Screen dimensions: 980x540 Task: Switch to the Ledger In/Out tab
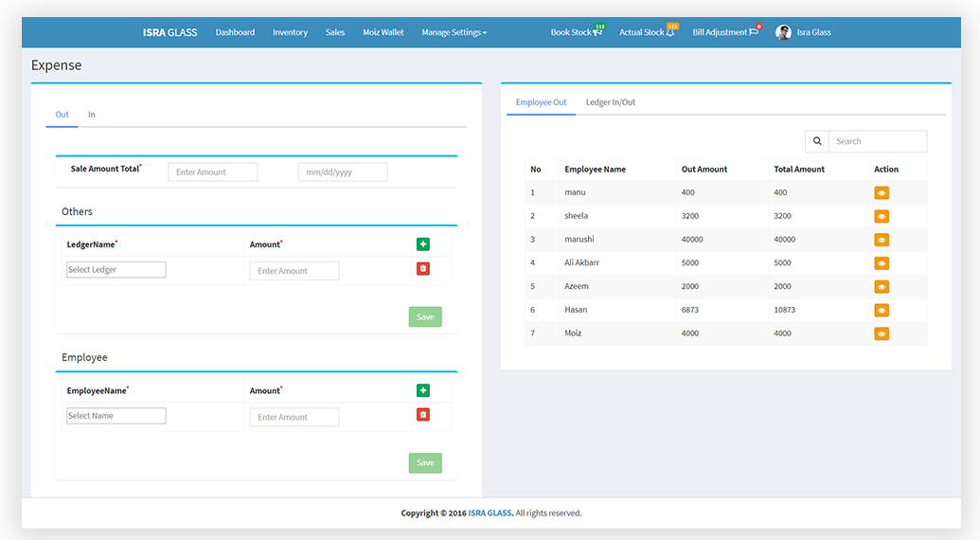click(x=610, y=102)
